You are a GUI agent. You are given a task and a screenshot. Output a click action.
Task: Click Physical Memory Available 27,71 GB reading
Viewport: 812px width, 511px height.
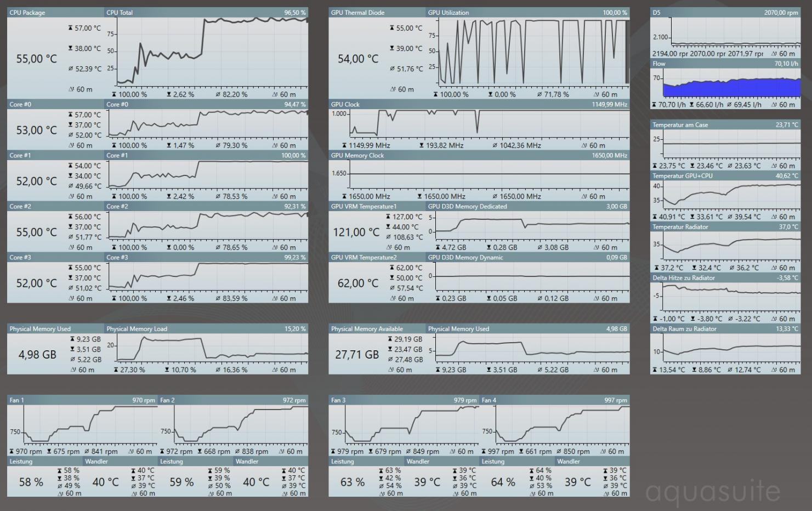click(x=357, y=355)
